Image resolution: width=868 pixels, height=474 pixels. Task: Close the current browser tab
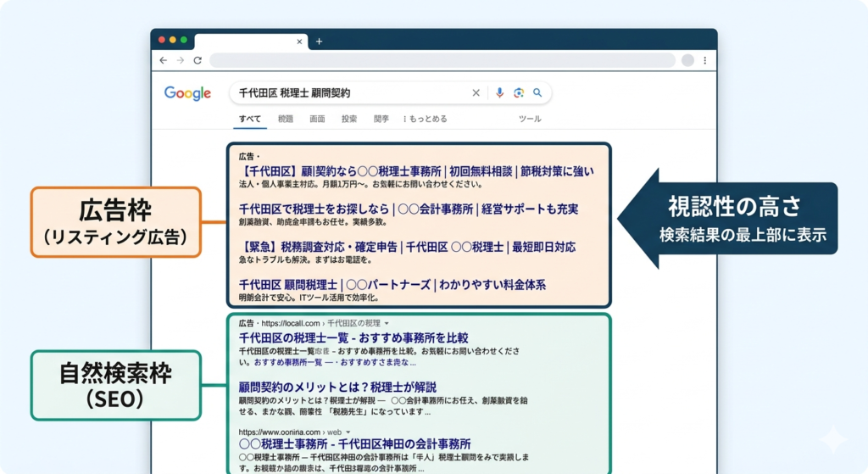click(x=299, y=42)
